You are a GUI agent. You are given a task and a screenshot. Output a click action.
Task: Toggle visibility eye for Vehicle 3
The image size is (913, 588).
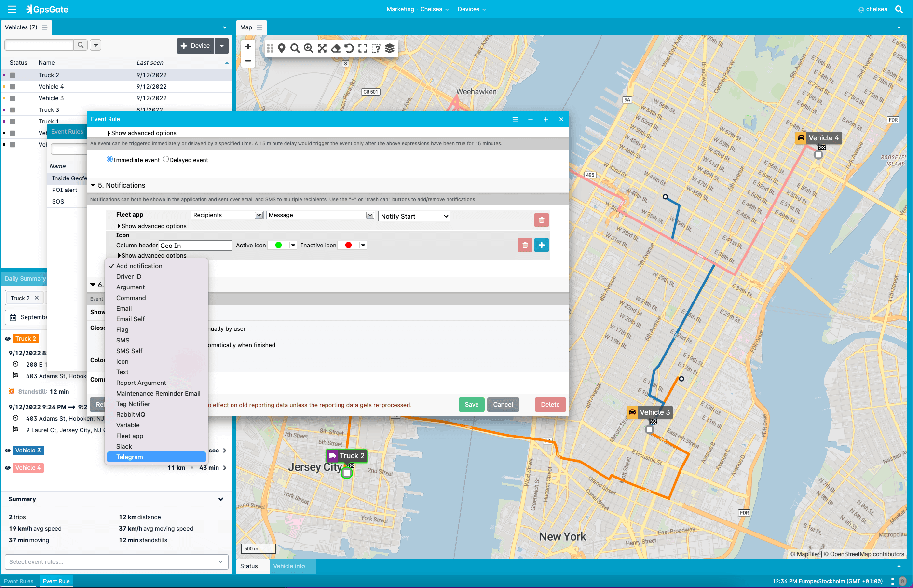pos(8,451)
